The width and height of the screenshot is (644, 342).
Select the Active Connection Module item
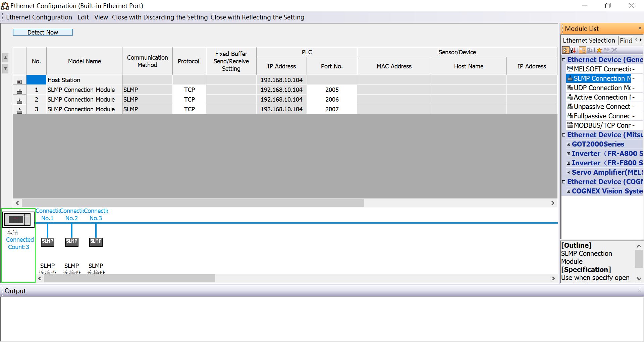point(600,97)
